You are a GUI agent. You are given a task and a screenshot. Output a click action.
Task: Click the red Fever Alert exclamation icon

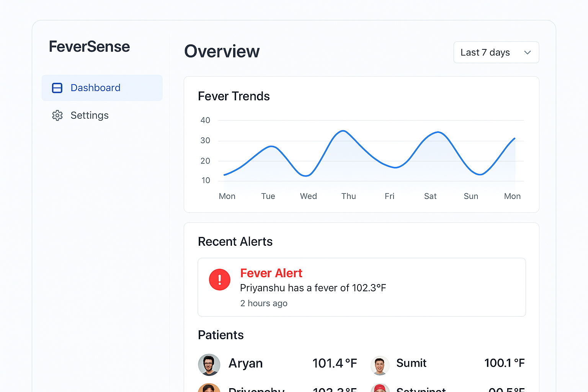[220, 279]
